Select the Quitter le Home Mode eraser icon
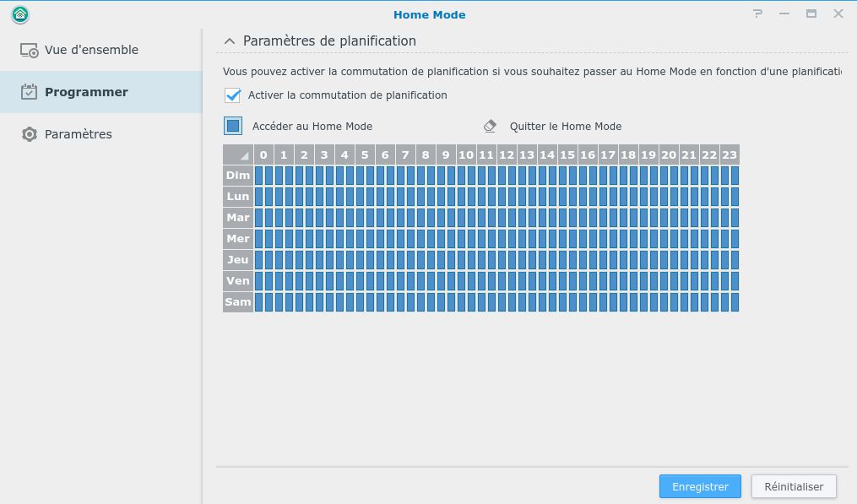This screenshot has height=504, width=857. (491, 126)
